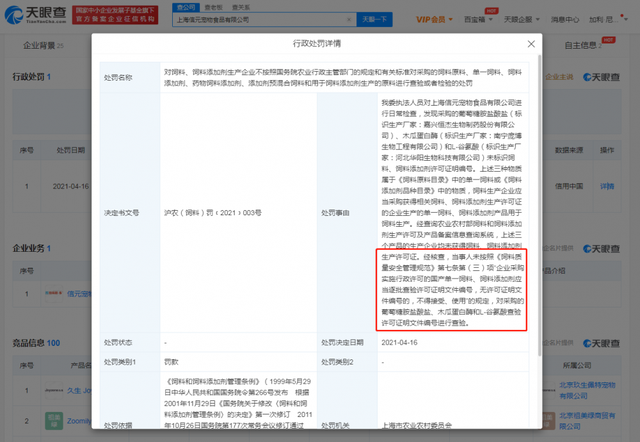Switch to the 查老板 search tab
Screen dimensions: 640x442
(213, 7)
